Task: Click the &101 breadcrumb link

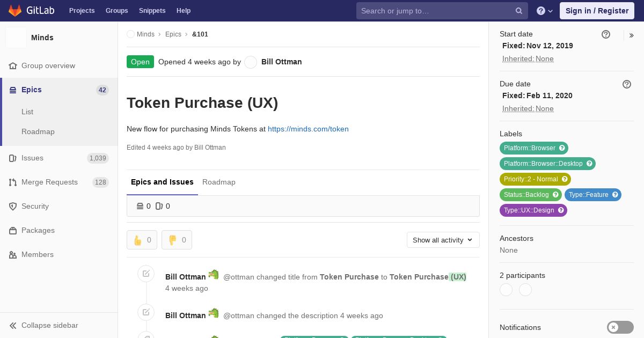Action: [200, 34]
